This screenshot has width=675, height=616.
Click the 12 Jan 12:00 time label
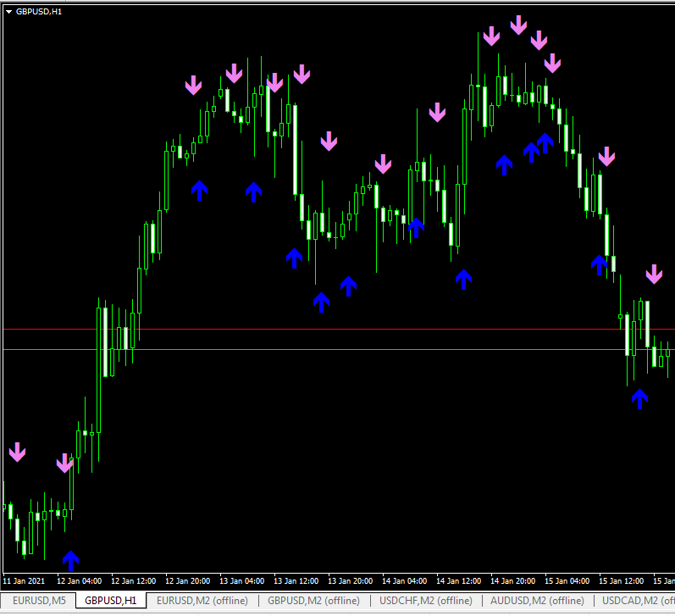pos(134,581)
